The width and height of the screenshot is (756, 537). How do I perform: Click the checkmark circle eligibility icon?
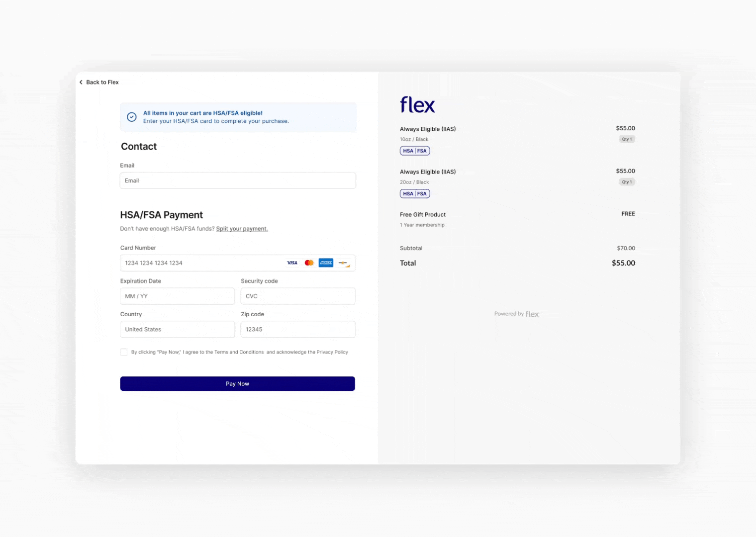click(x=132, y=117)
